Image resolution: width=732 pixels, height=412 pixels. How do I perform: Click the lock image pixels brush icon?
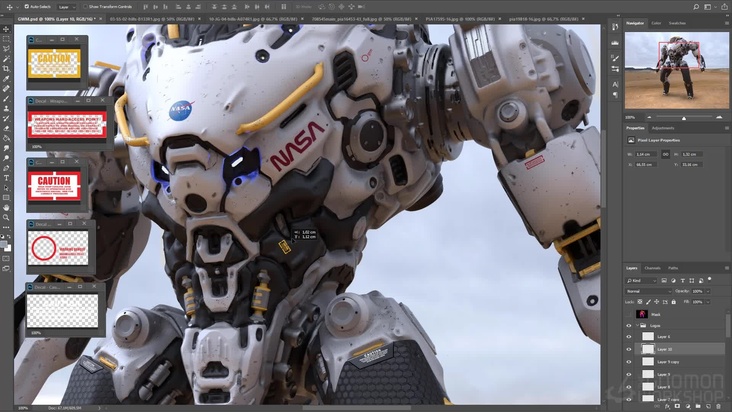[x=648, y=302]
